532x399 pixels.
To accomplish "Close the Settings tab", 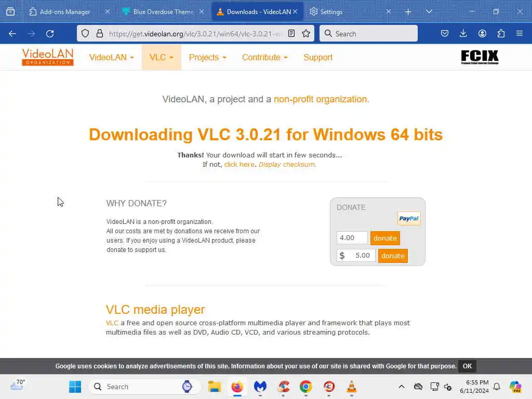I will 389,11.
